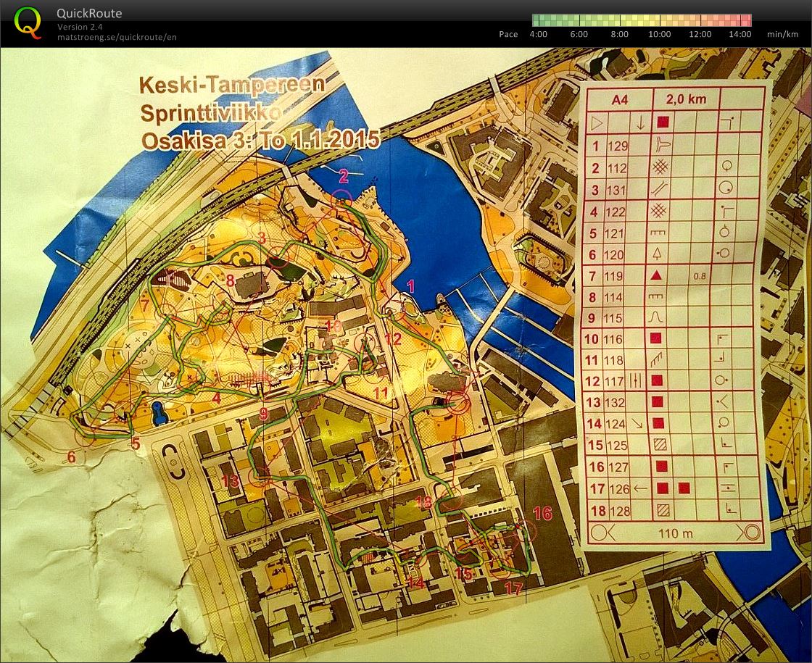Click the finish double-circle symbol beside 110 m

[750, 532]
